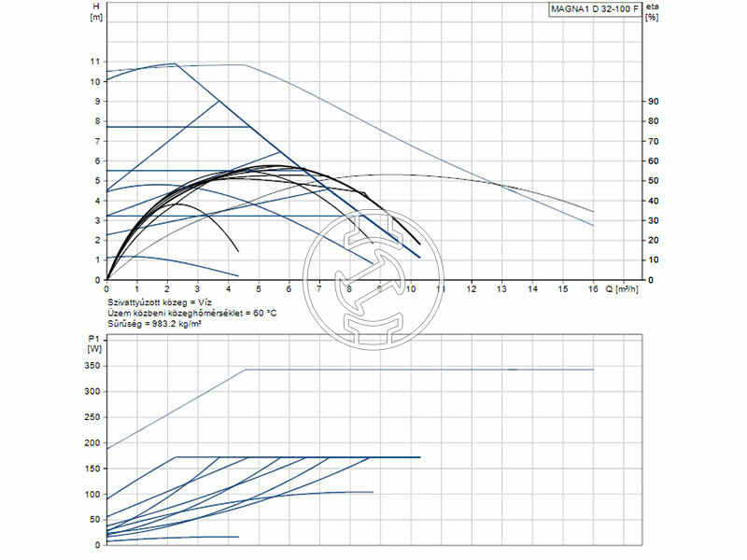This screenshot has width=747, height=560.
Task: Click the blue power plateau line near 170 W
Action: click(392, 457)
